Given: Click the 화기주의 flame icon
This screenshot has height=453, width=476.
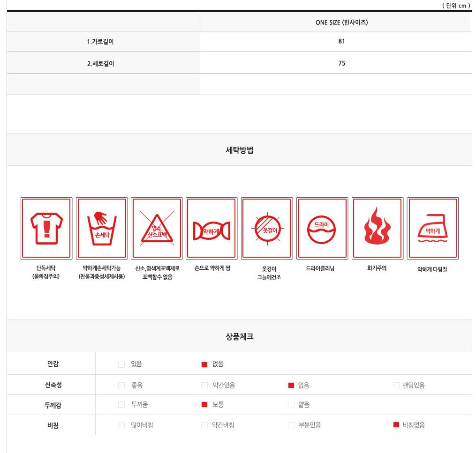Looking at the screenshot, I should point(378,228).
